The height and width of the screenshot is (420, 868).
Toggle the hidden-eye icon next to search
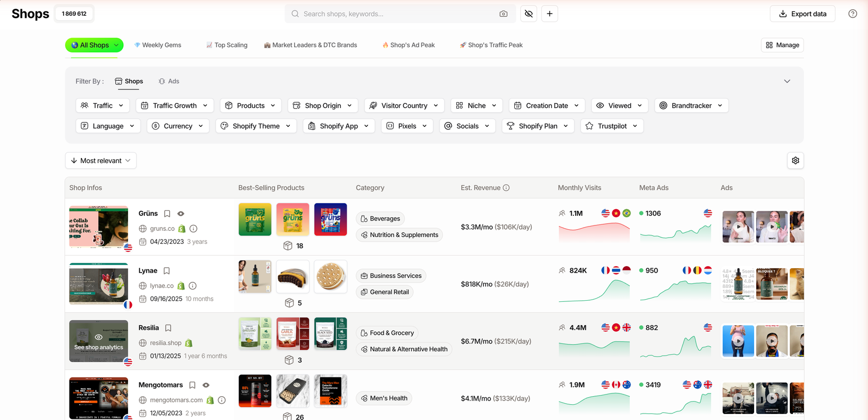529,14
